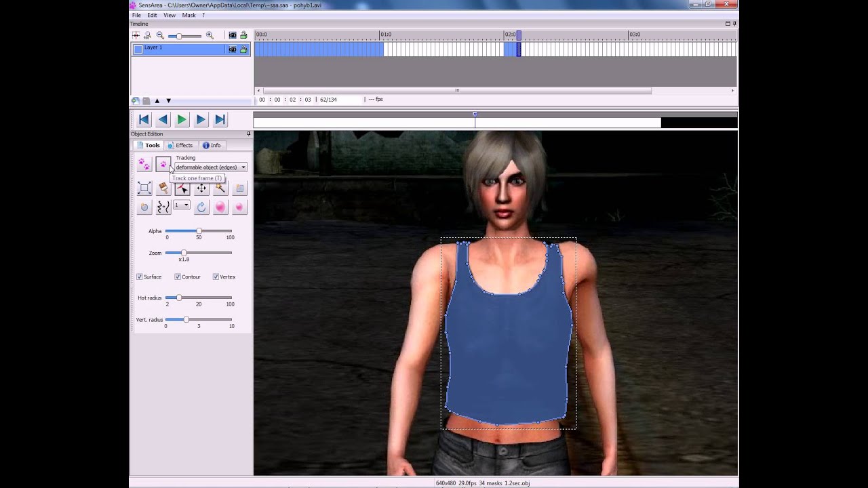Open the Edit menu
Viewport: 868px width, 488px height.
[x=152, y=15]
